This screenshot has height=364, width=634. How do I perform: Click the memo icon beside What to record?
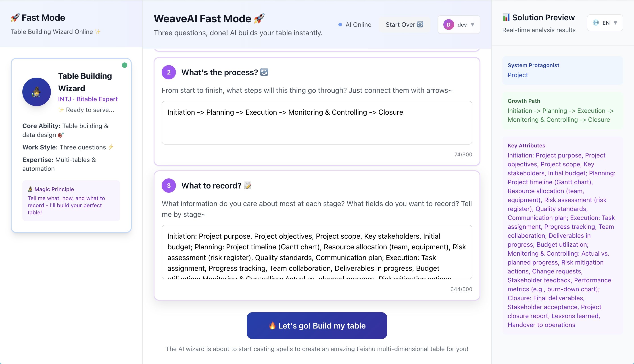(x=247, y=186)
